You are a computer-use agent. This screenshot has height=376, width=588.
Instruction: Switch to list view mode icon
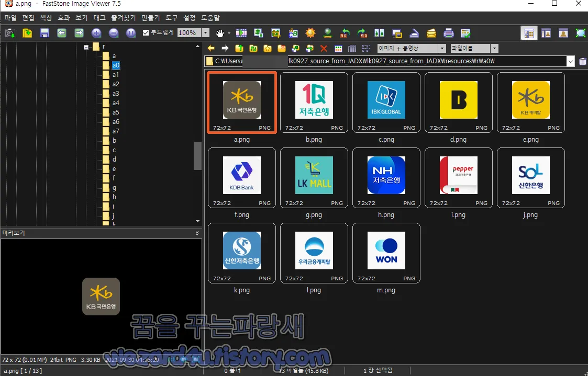tap(366, 48)
